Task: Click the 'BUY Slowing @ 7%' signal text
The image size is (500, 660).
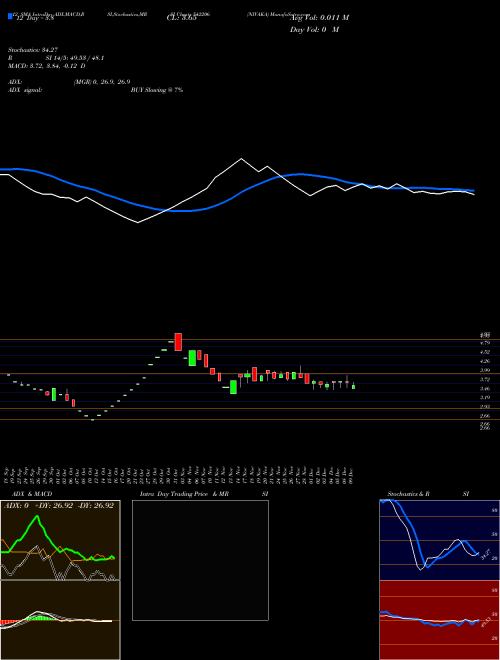Action: [157, 90]
